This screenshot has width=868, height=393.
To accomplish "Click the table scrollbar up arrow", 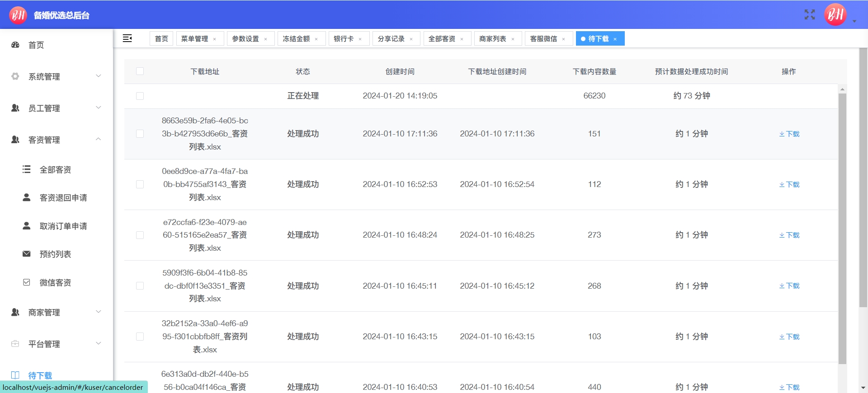I will click(842, 89).
